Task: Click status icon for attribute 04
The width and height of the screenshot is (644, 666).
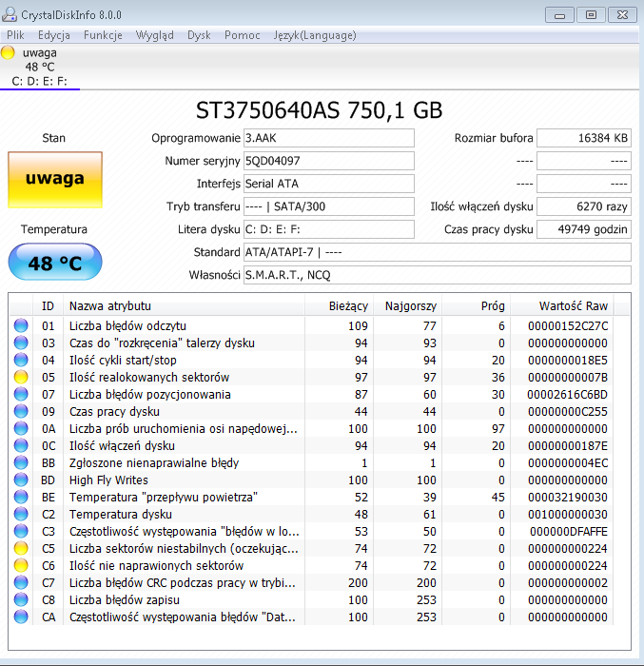Action: (21, 361)
